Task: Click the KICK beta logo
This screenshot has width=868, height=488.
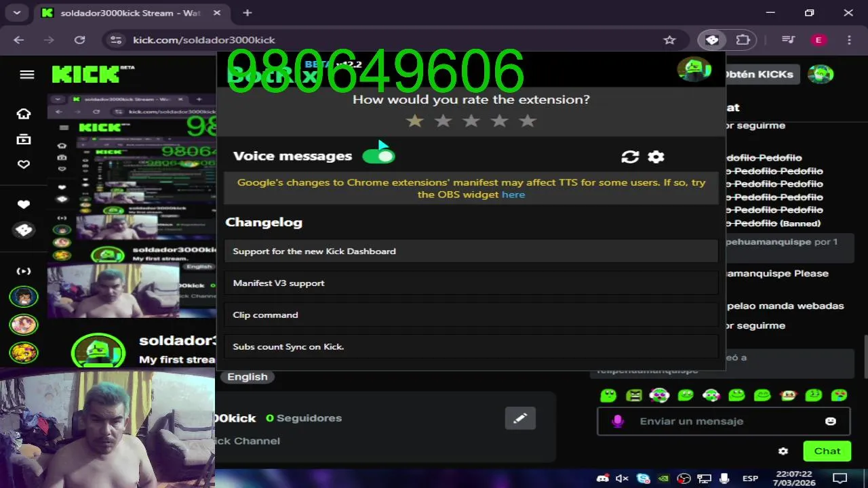Action: tap(94, 74)
